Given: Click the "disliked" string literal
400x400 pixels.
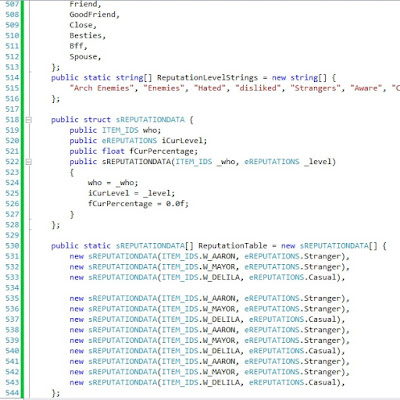Looking at the screenshot, I should (x=258, y=88).
